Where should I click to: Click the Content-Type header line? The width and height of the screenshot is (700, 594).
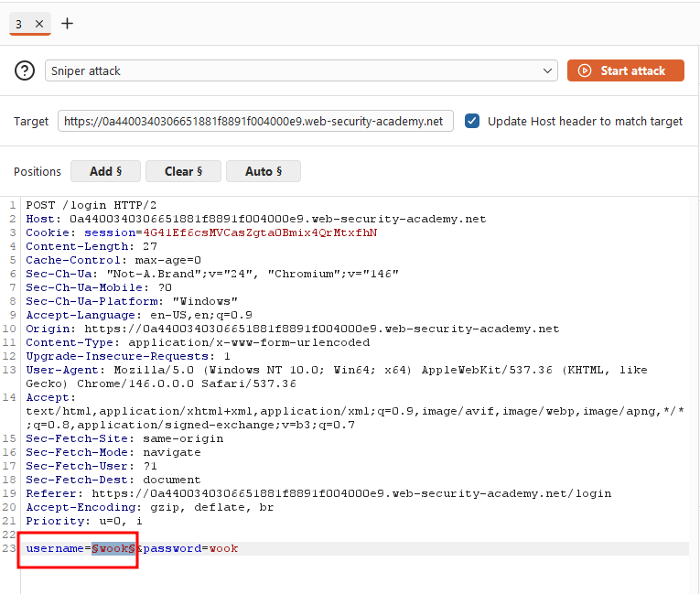198,342
